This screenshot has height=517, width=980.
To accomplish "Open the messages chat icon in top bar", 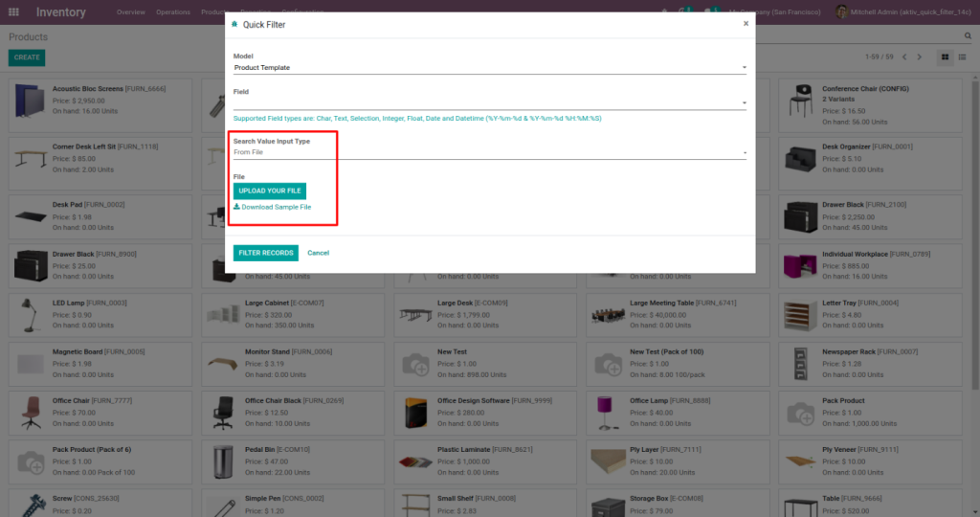I will (x=711, y=11).
